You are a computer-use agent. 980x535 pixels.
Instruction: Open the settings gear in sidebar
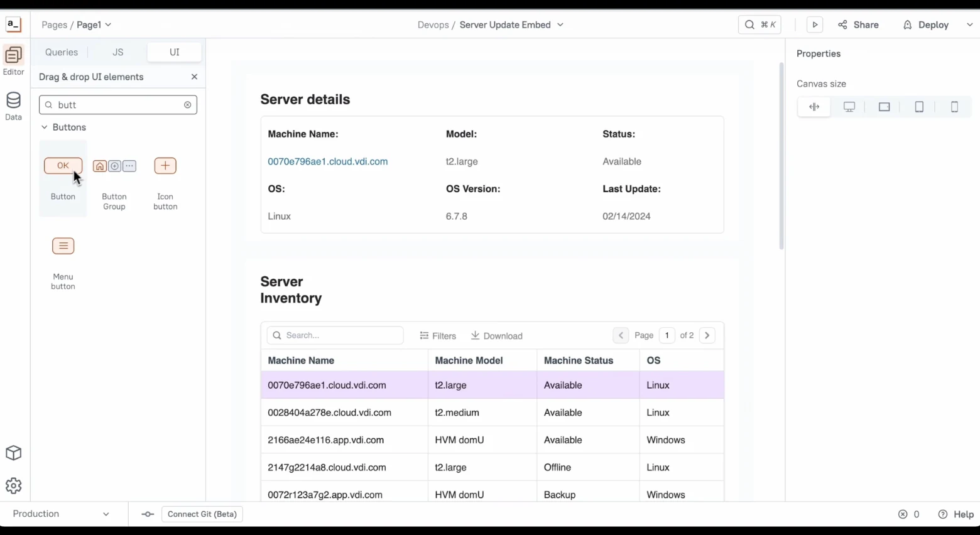[13, 485]
